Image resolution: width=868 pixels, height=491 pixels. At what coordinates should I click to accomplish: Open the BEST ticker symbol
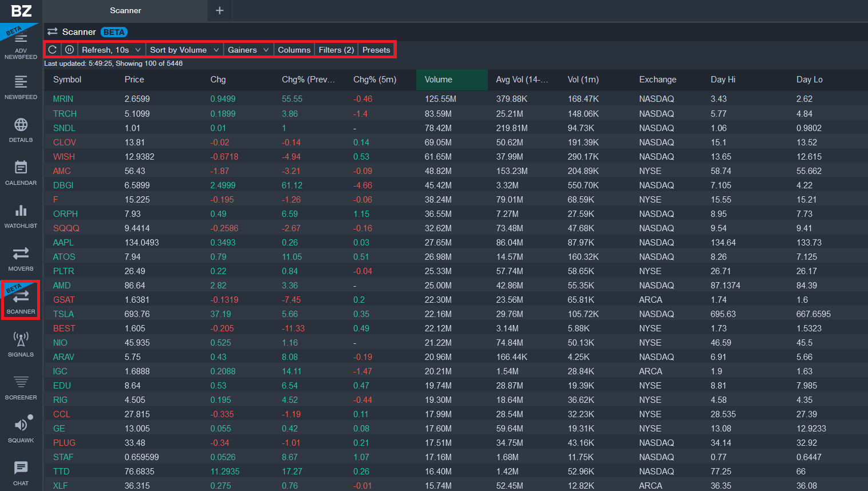point(64,328)
